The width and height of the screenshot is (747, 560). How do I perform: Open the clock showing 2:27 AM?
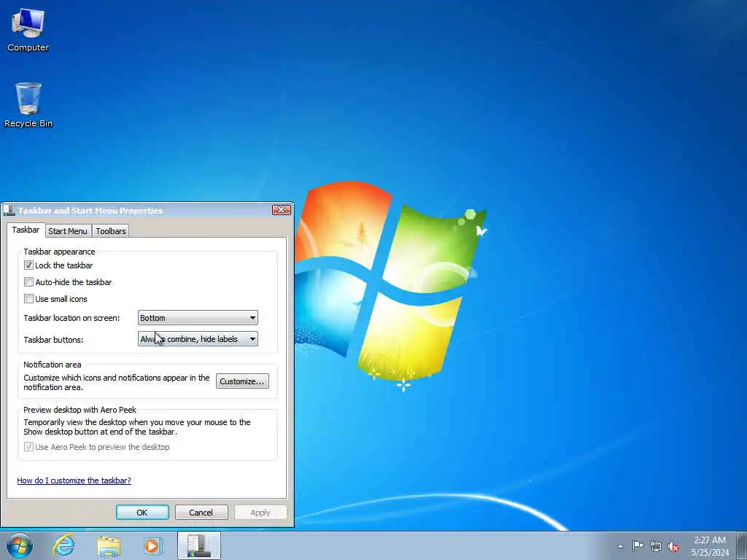(710, 540)
